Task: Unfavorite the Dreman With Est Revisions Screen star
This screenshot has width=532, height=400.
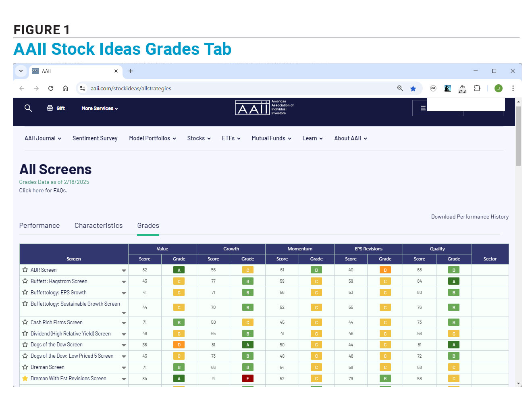Action: [25, 378]
